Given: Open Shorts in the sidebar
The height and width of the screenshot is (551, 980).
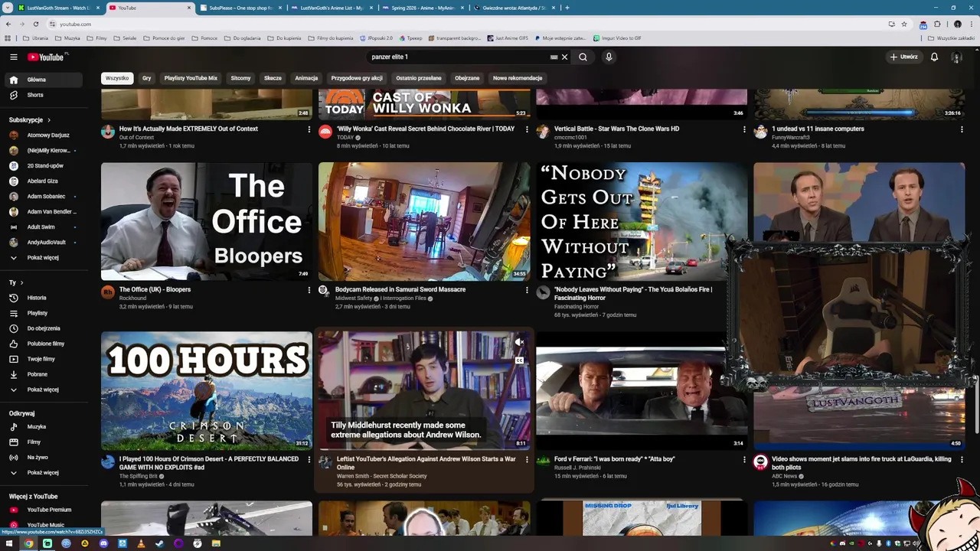Looking at the screenshot, I should [44, 95].
